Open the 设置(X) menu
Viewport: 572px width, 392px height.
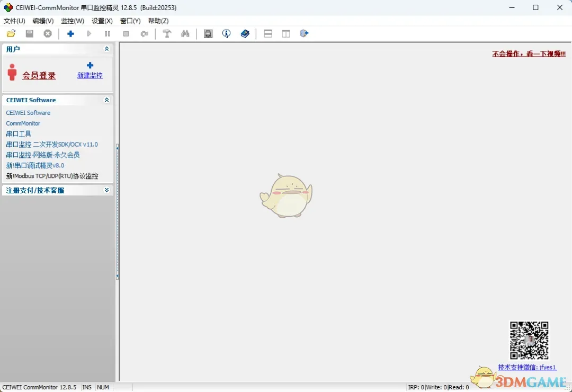102,21
